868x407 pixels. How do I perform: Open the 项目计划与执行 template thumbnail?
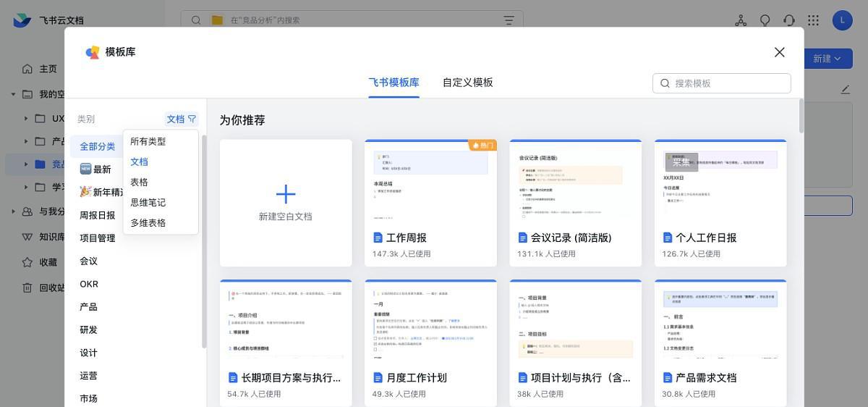[575, 320]
